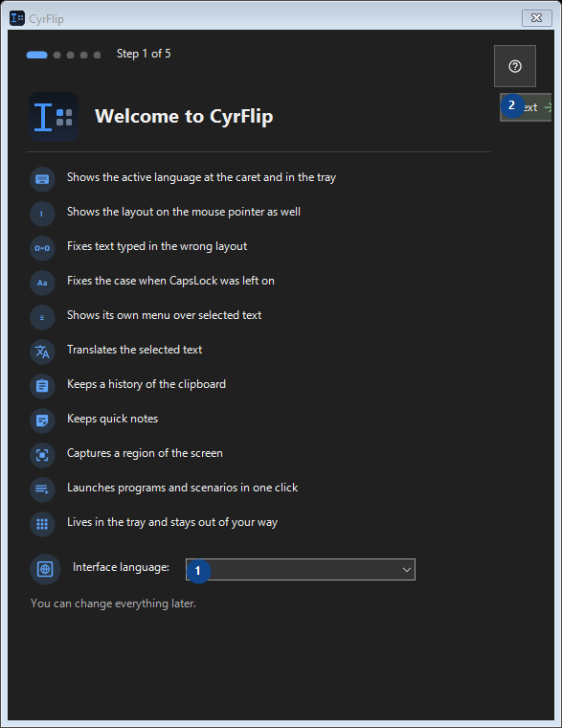
Task: Click "Keeps a history of the clipboard"
Action: tap(146, 384)
